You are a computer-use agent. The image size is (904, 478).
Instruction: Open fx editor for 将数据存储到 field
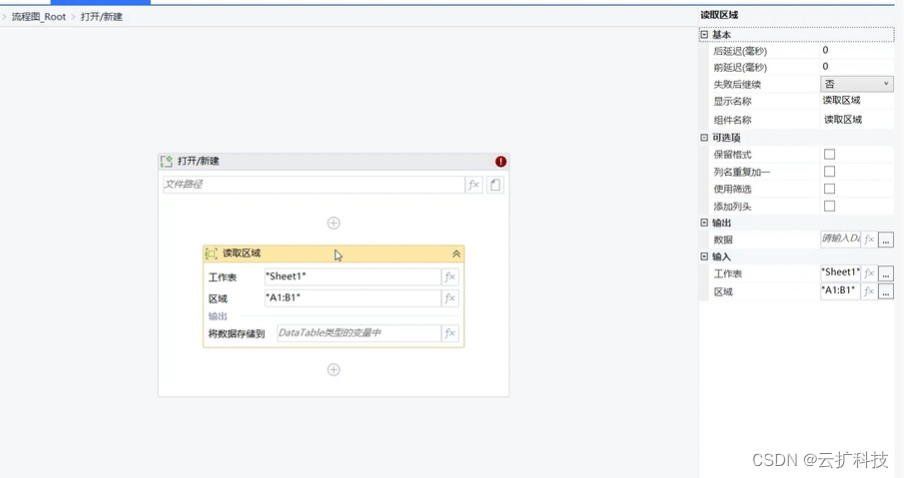(x=450, y=333)
